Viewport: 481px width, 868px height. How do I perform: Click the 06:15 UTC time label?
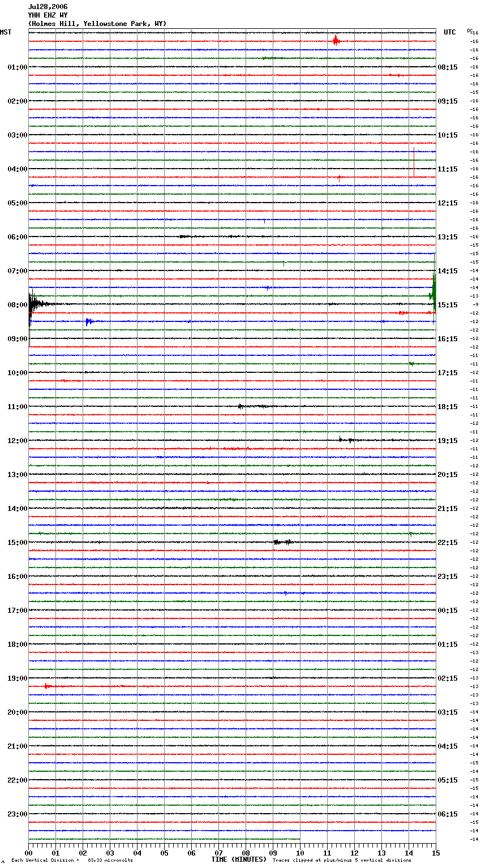(x=448, y=814)
